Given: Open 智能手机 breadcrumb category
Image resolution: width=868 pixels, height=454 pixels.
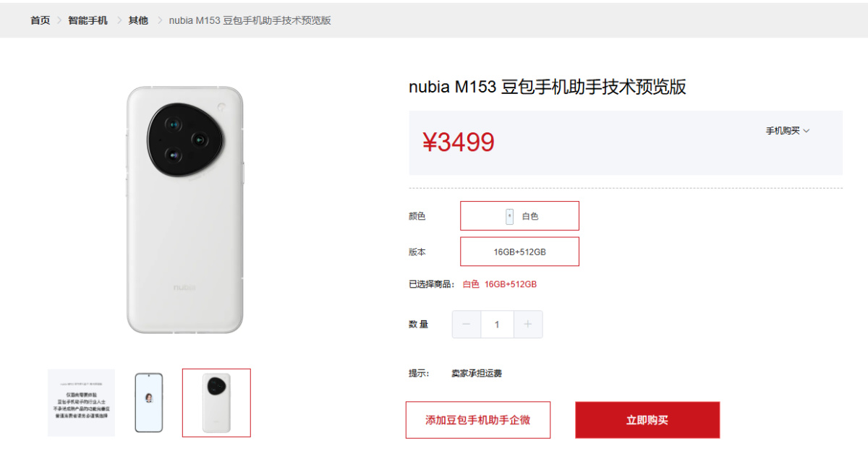Looking at the screenshot, I should click(88, 20).
